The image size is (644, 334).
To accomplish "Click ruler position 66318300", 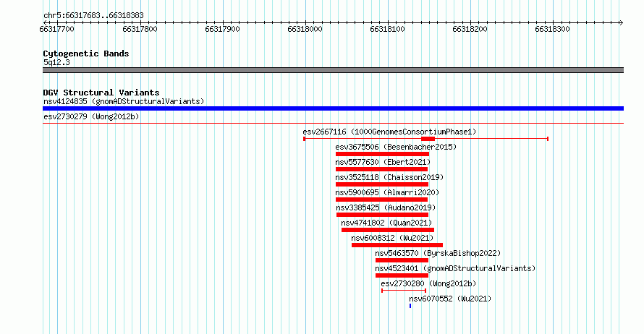I will click(x=552, y=29).
